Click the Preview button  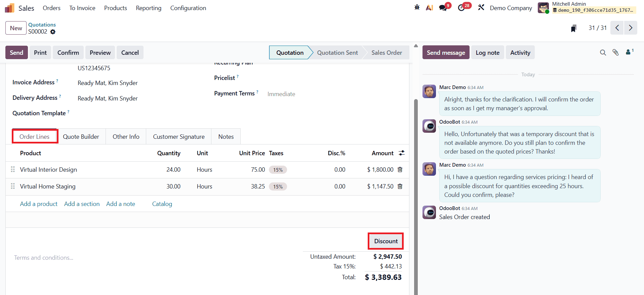(100, 52)
